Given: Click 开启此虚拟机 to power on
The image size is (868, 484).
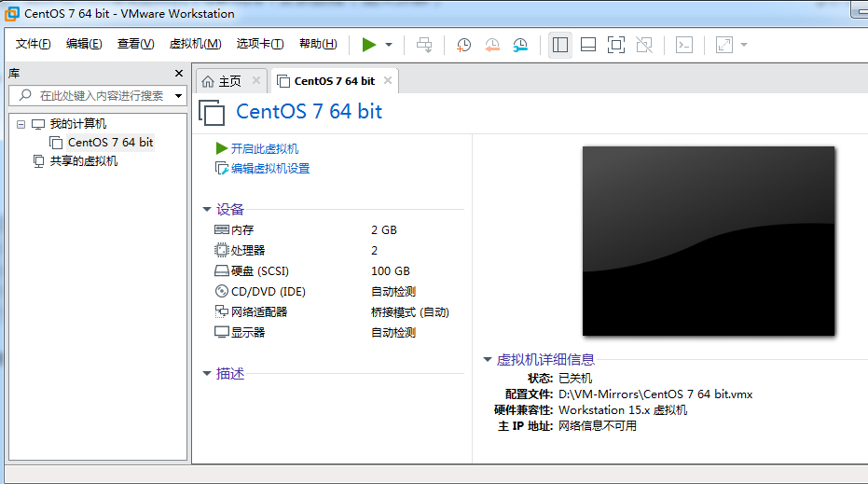Looking at the screenshot, I should [x=264, y=148].
